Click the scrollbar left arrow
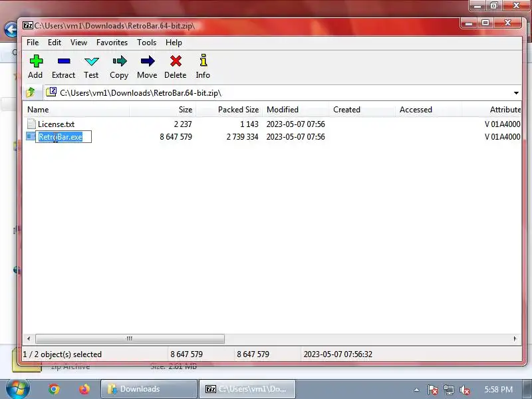Image resolution: width=532 pixels, height=399 pixels. [29, 338]
